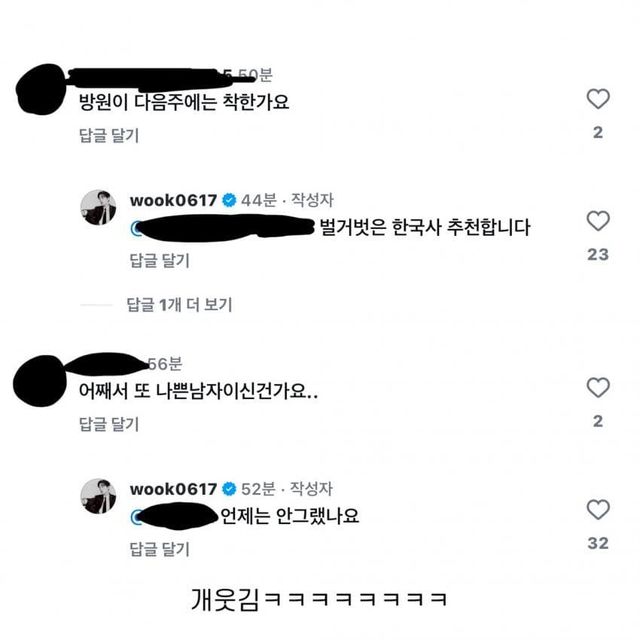640x640 pixels.
Task: Open wook0617 username link on the 44분 reply
Action: click(x=173, y=200)
